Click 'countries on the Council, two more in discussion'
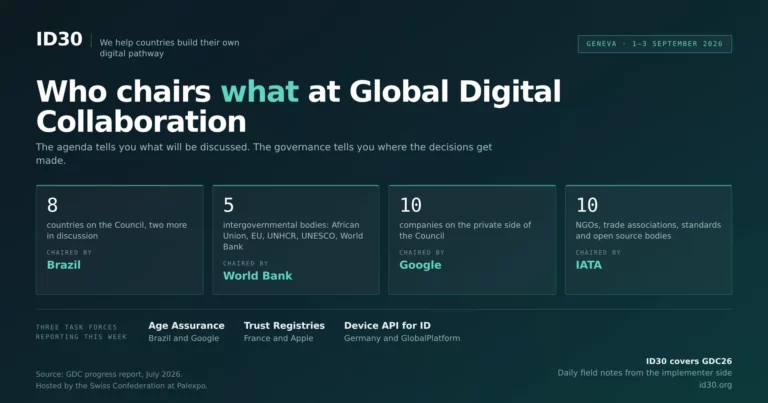The image size is (768, 403). 117,230
